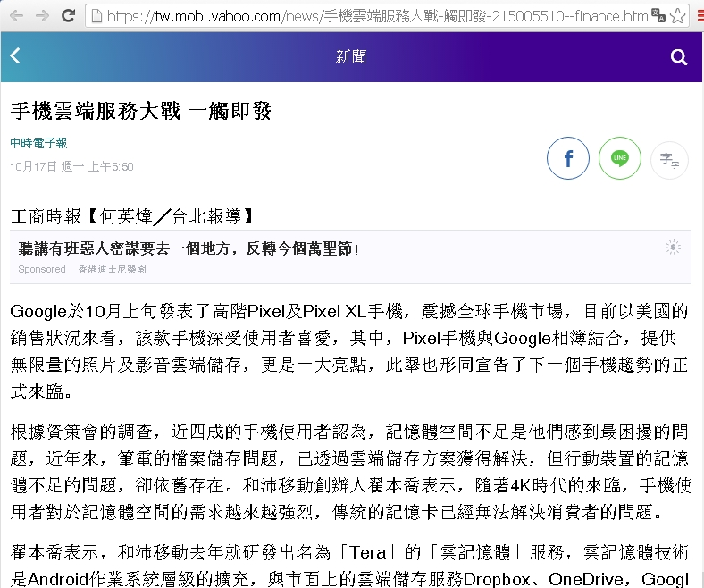This screenshot has height=588, width=704.
Task: Open search with the magnifier icon
Action: tap(678, 57)
